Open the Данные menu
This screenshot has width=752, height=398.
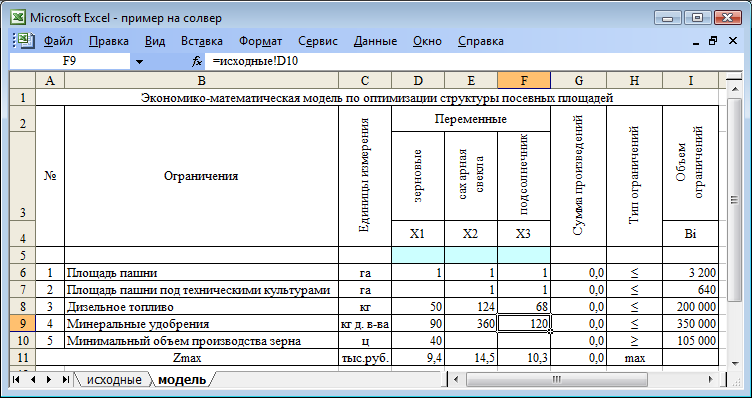pos(375,41)
